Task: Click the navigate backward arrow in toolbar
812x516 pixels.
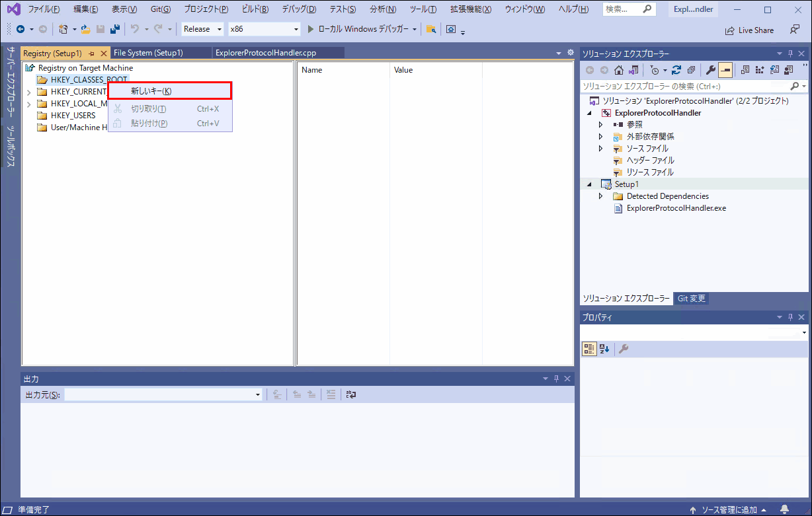Action: [20, 29]
